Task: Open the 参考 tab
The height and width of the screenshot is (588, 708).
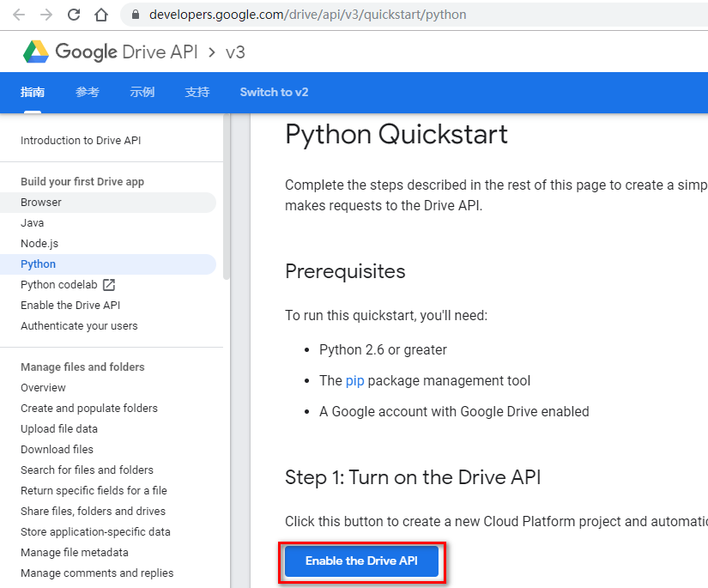Action: (x=88, y=93)
